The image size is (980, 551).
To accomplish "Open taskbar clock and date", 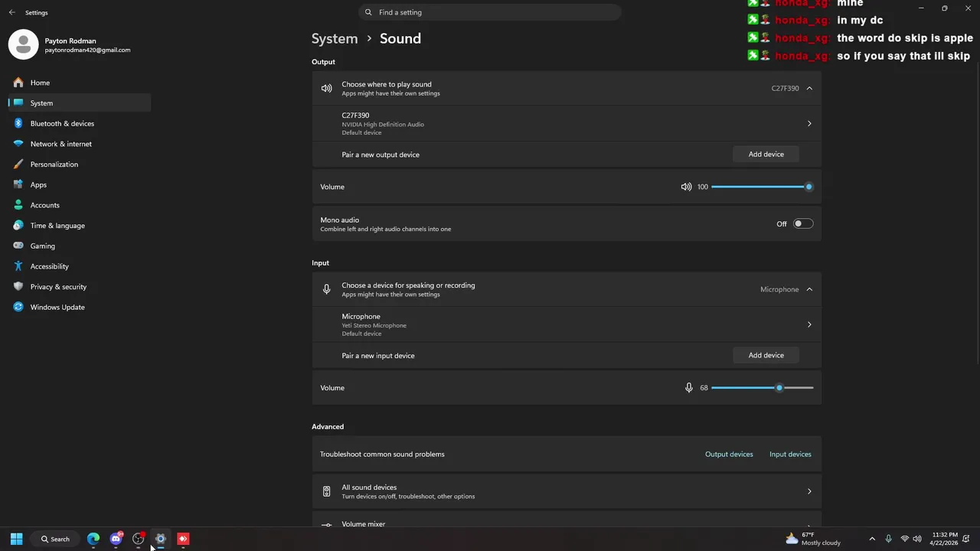I will tap(944, 539).
